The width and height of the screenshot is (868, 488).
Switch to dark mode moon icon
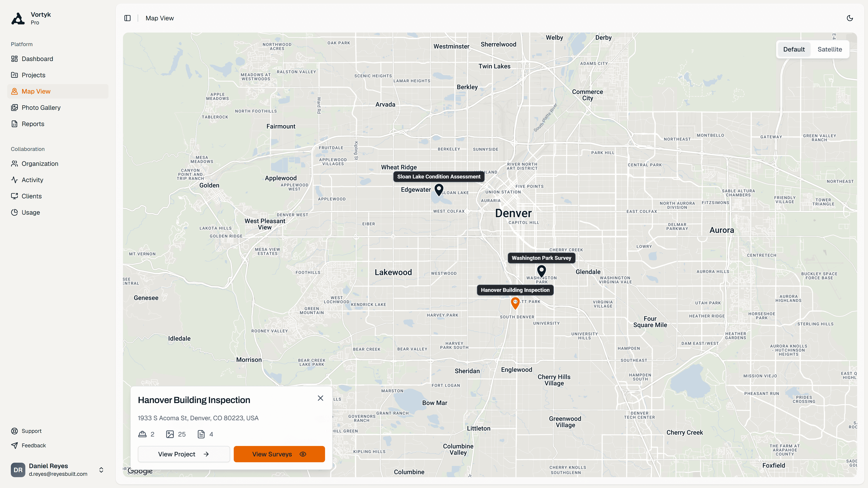[850, 18]
